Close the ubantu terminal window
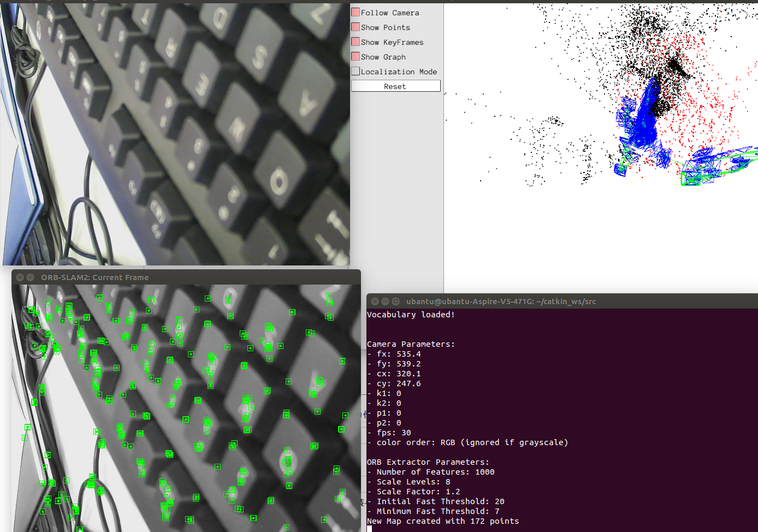The width and height of the screenshot is (758, 532). (x=375, y=301)
